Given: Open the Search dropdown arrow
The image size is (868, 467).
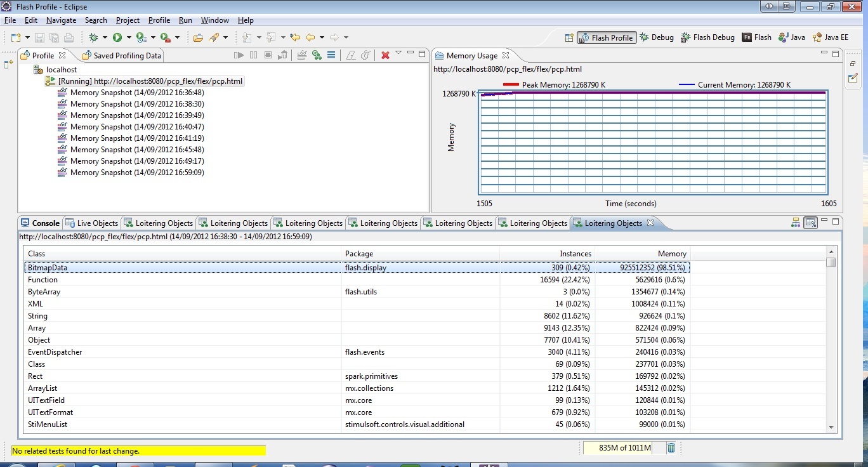Looking at the screenshot, I should coord(226,38).
